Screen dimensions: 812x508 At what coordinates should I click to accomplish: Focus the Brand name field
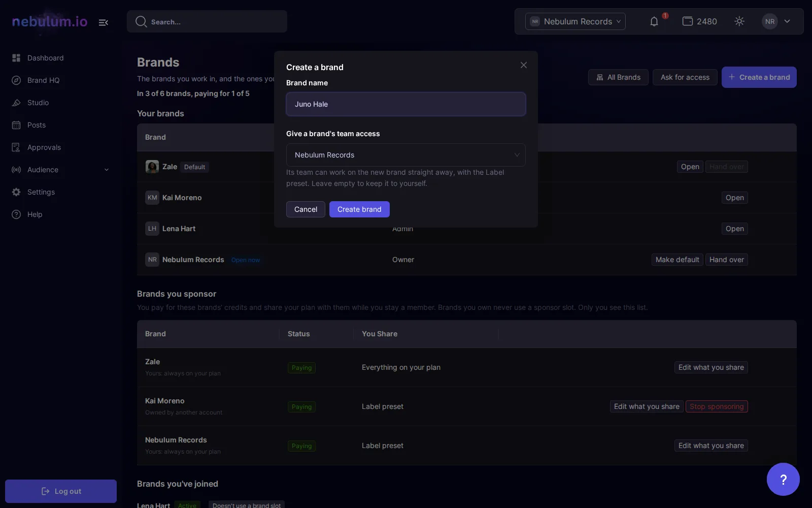406,104
